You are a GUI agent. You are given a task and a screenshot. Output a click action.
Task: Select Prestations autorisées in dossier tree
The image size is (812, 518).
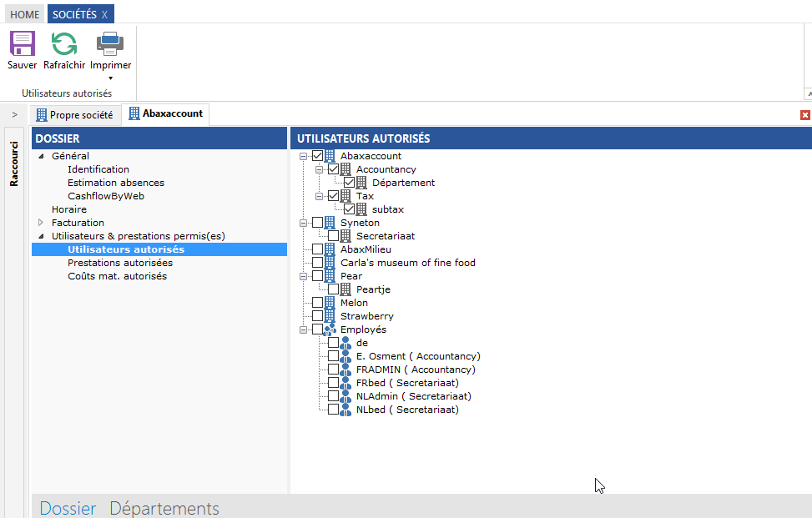coord(120,263)
